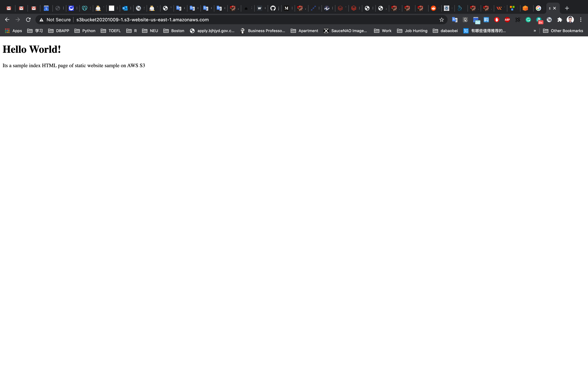Click the user profile avatar

pyautogui.click(x=570, y=20)
